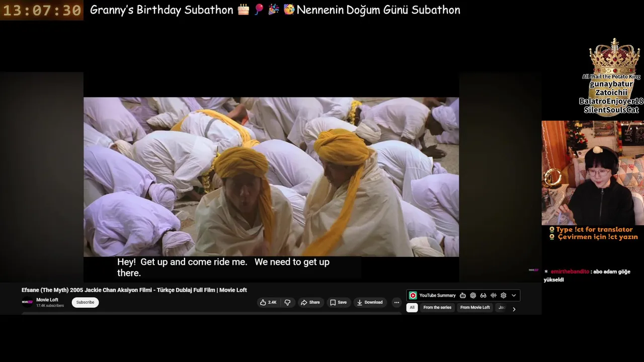The height and width of the screenshot is (362, 644).
Task: Click the glasses reader icon in YouTube Summary
Action: [483, 295]
